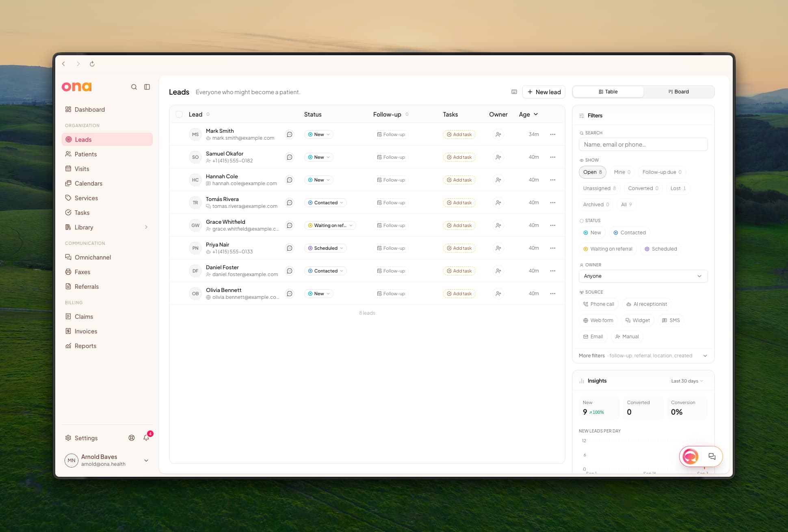Open notifications bell with badge
Image resolution: width=788 pixels, height=532 pixels.
click(x=147, y=437)
